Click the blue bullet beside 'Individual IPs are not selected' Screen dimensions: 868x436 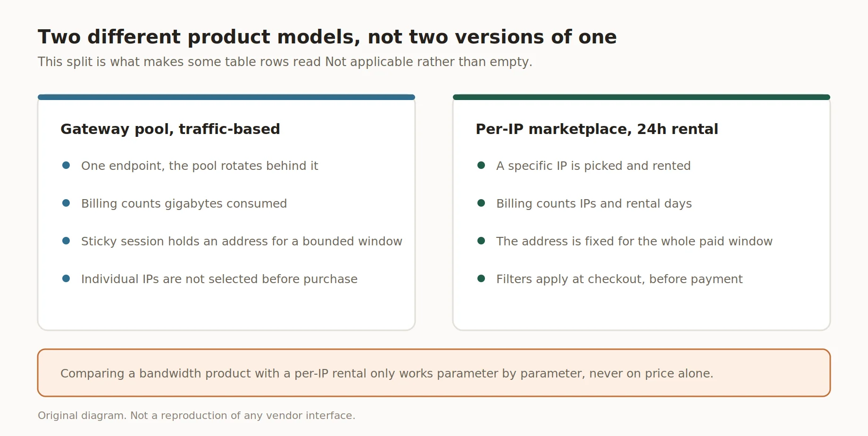pos(66,278)
